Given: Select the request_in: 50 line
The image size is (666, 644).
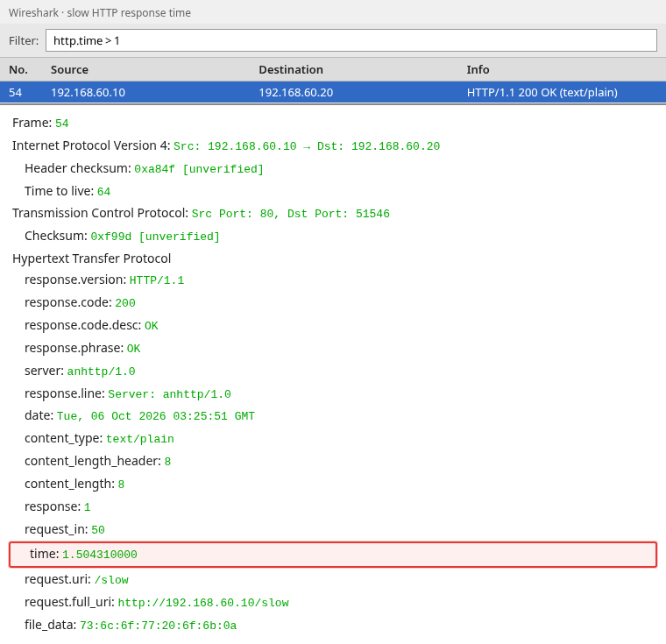Looking at the screenshot, I should (65, 529).
